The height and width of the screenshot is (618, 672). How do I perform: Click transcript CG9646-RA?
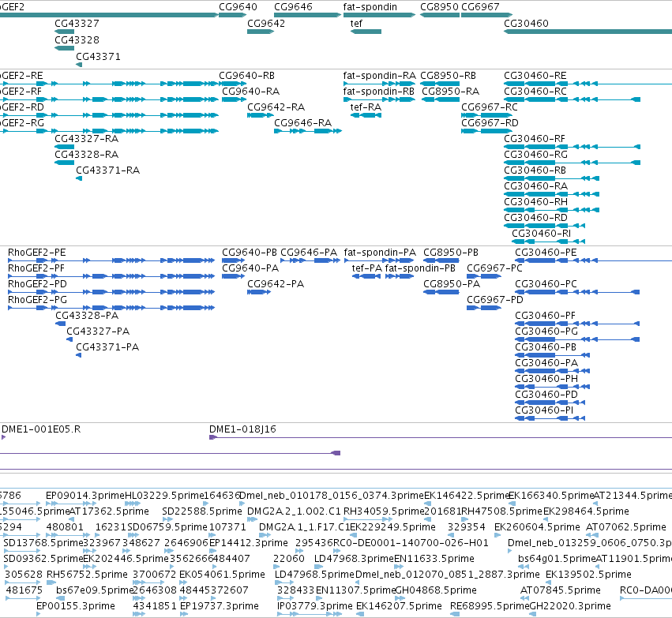tap(303, 123)
